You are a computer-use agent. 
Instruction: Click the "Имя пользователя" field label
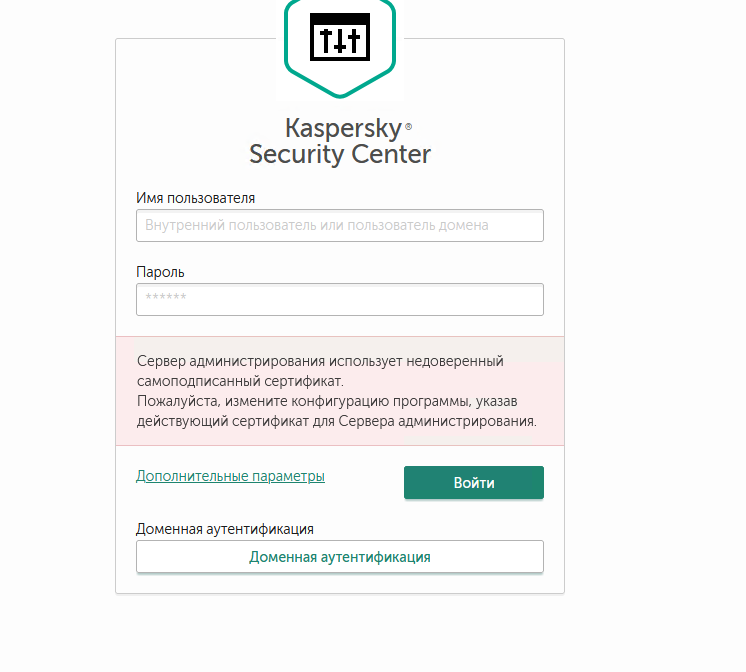tap(196, 198)
